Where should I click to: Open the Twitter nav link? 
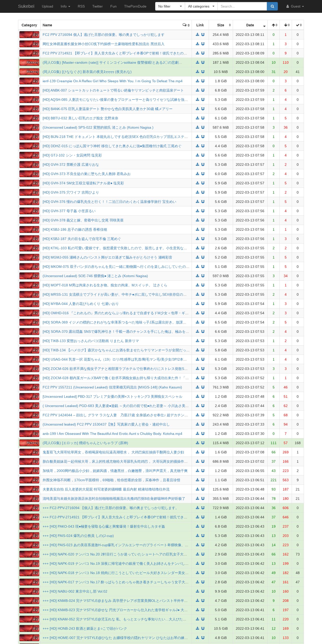[x=98, y=6]
